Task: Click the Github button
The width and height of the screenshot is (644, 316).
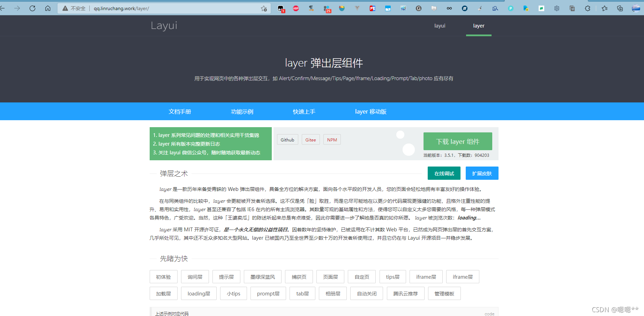Action: click(x=287, y=140)
